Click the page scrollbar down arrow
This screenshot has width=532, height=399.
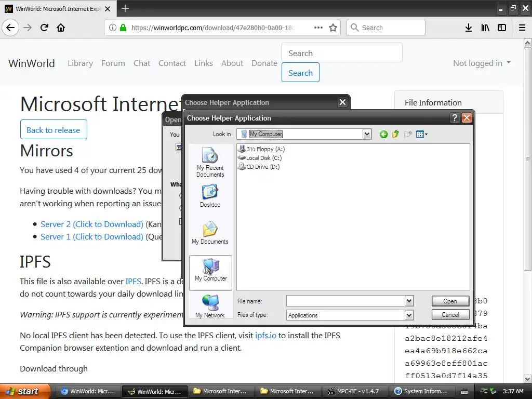(528, 378)
